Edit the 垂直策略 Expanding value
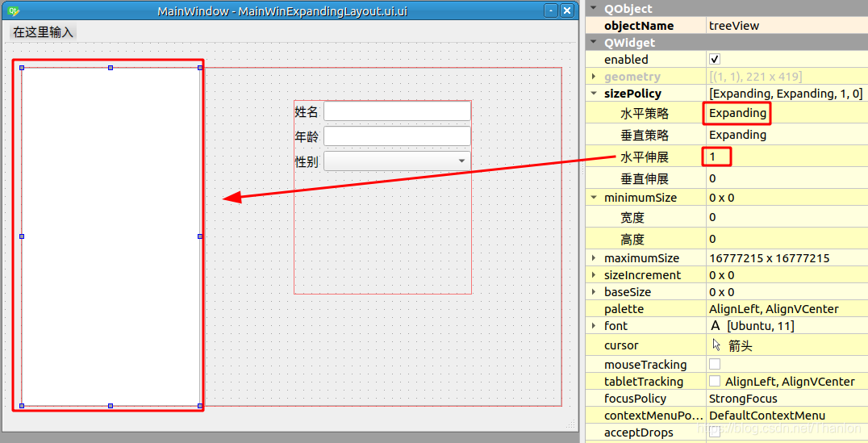This screenshot has width=868, height=443. (737, 135)
